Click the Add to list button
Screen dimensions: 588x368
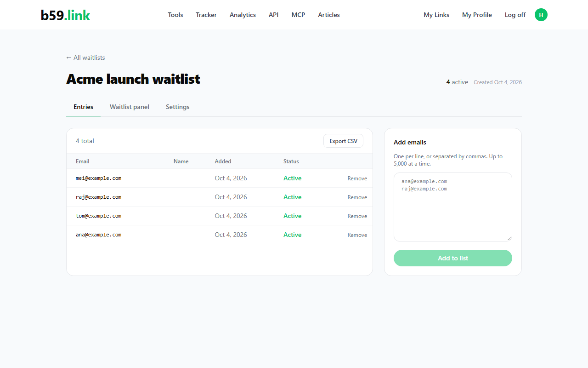(x=453, y=258)
